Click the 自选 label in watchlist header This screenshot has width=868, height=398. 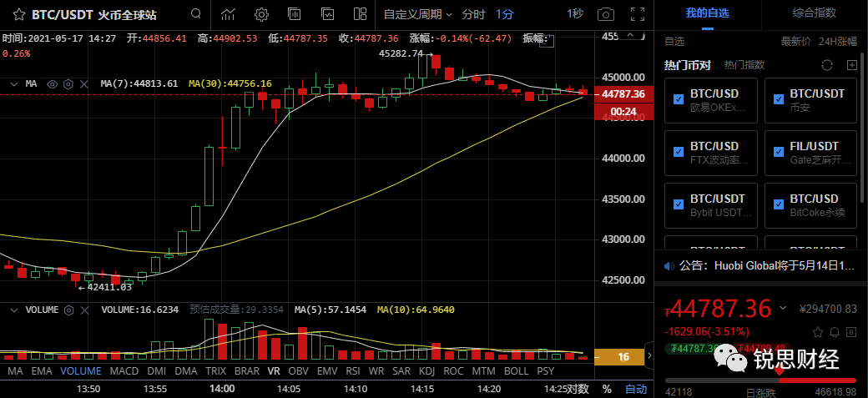[674, 42]
